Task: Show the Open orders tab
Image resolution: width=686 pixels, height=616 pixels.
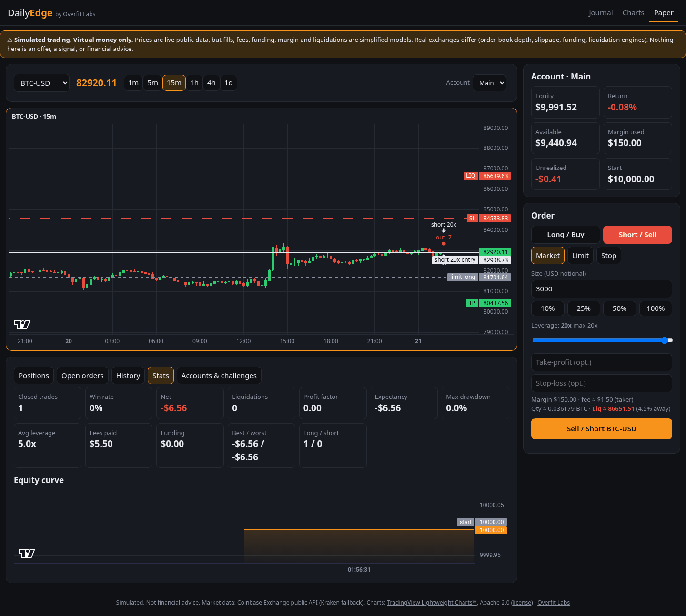Action: click(82, 376)
